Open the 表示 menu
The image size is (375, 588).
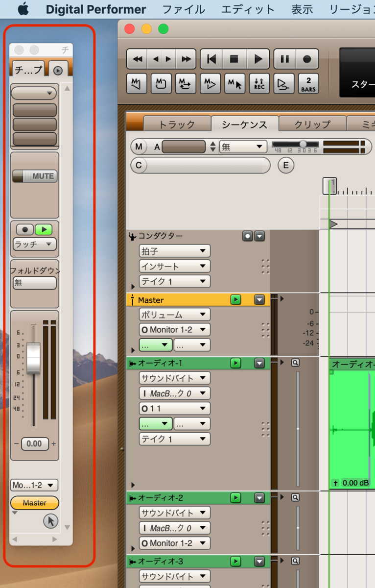(x=302, y=9)
